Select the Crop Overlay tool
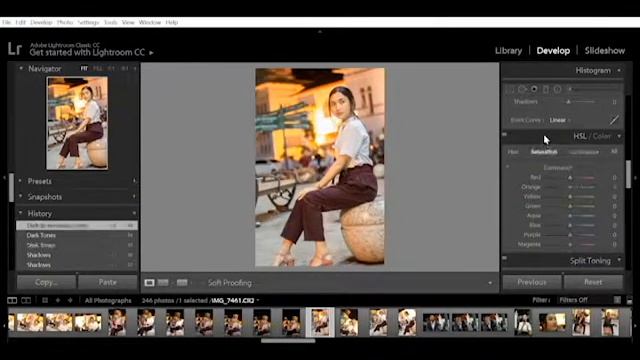Viewport: 640px width, 360px height. tap(510, 89)
